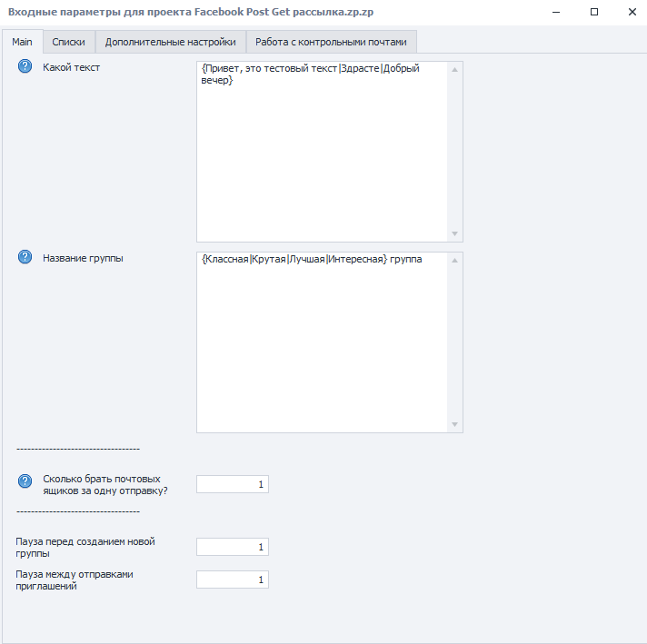Focus the Сколько брать почтовых ящиков number field
This screenshot has width=647, height=644.
[x=233, y=484]
